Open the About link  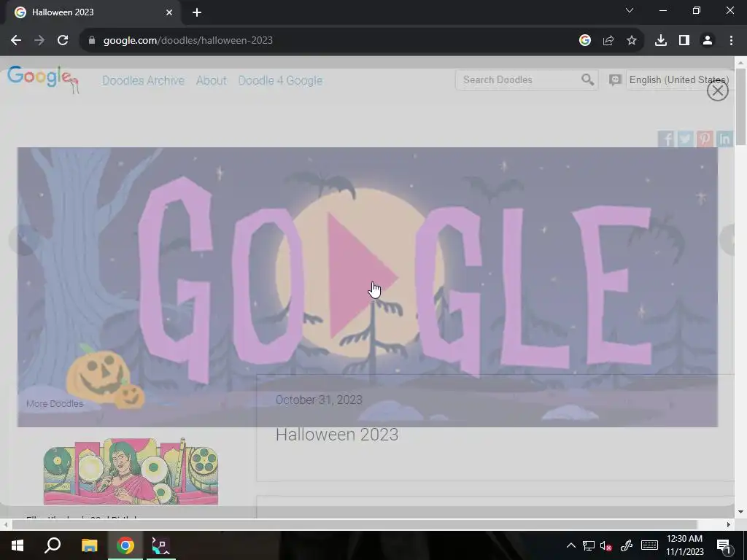(212, 80)
